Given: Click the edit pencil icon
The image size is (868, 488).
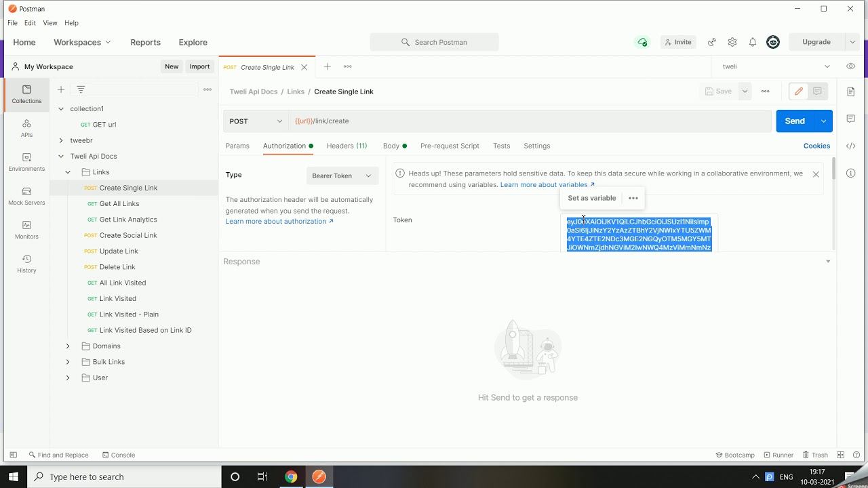Looking at the screenshot, I should [799, 91].
